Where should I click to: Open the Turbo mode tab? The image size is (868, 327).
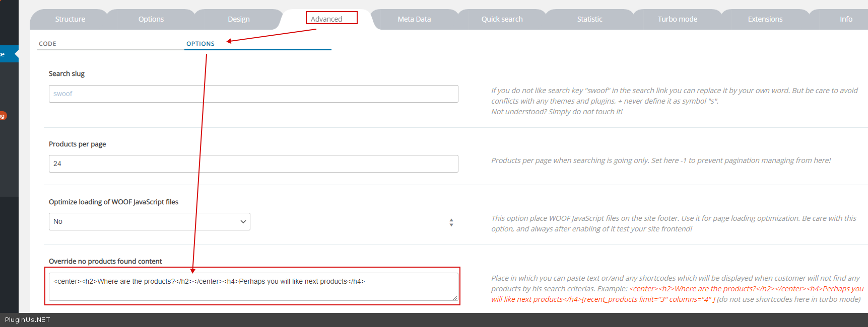[677, 19]
